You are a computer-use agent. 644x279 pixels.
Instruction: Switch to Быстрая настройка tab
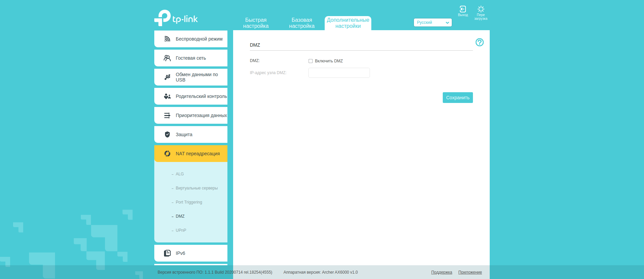click(x=256, y=23)
